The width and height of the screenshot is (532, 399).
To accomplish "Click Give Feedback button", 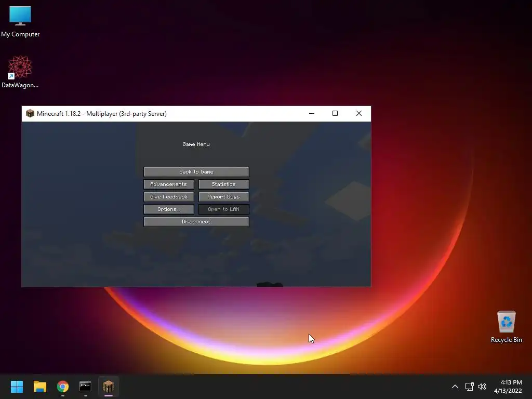I will 169,197.
